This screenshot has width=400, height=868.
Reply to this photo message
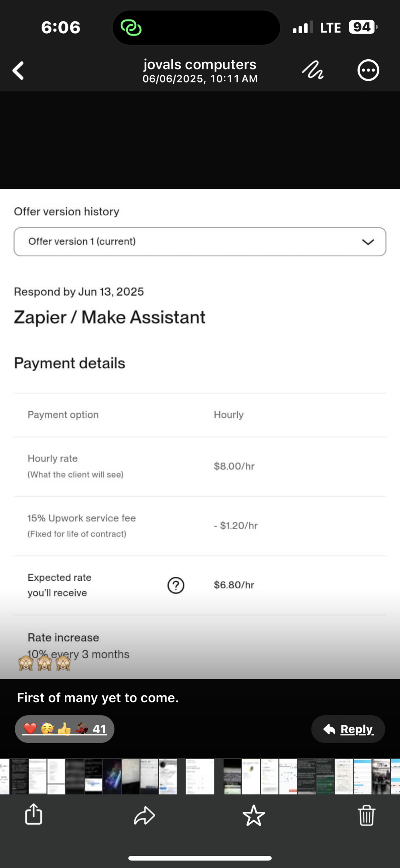tap(348, 729)
